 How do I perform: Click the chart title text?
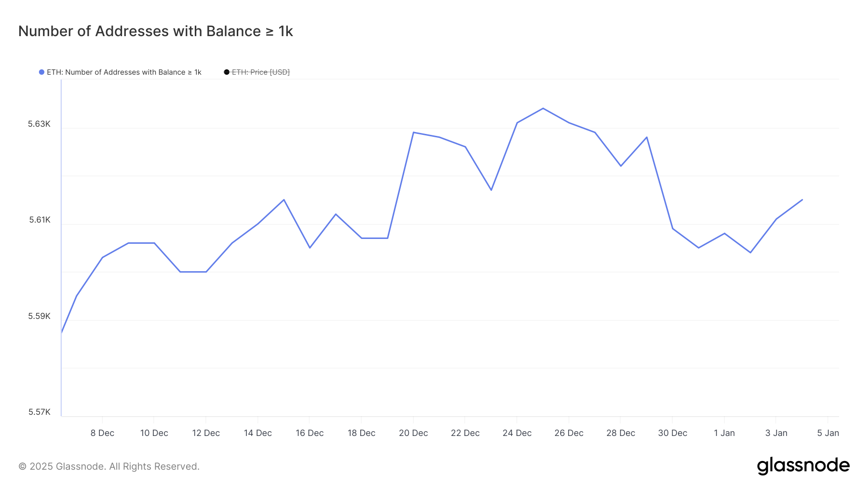155,31
